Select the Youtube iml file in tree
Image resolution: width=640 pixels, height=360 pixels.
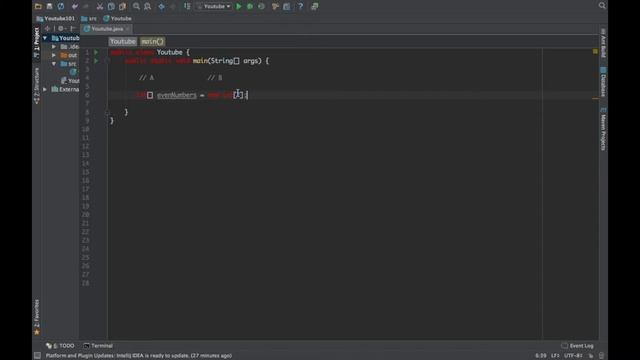point(70,81)
